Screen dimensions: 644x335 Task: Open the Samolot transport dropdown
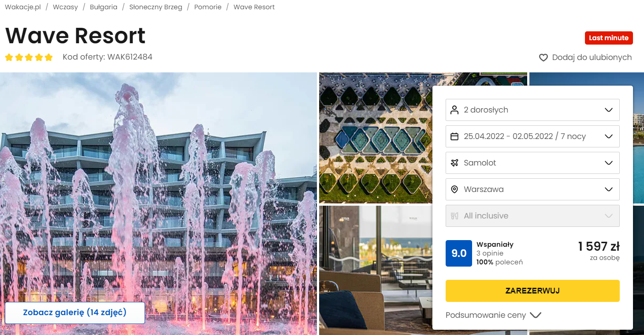point(532,163)
